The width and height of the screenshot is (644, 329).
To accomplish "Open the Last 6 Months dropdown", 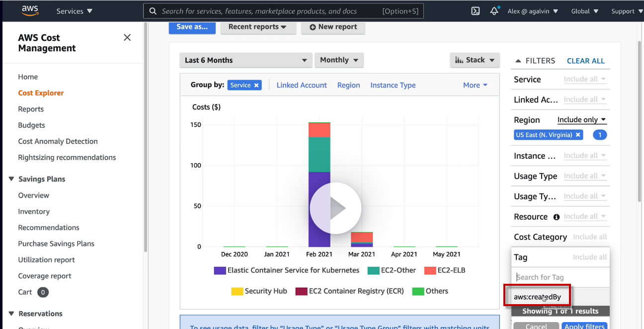I will coord(246,60).
